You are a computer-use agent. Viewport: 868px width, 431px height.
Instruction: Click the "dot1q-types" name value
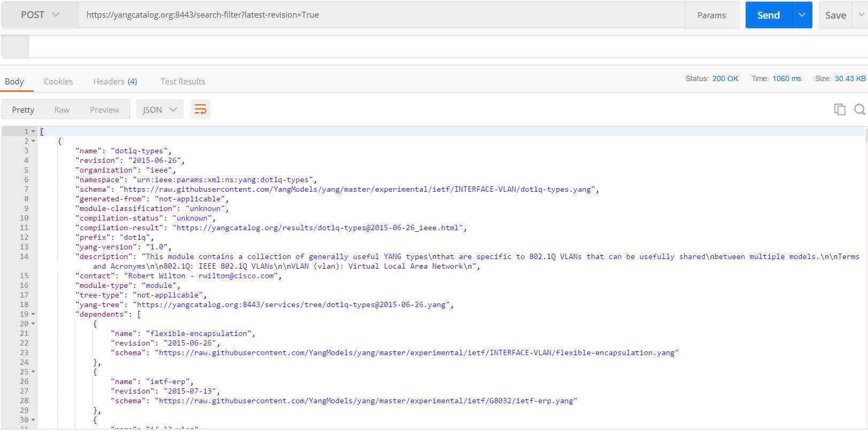tap(139, 151)
